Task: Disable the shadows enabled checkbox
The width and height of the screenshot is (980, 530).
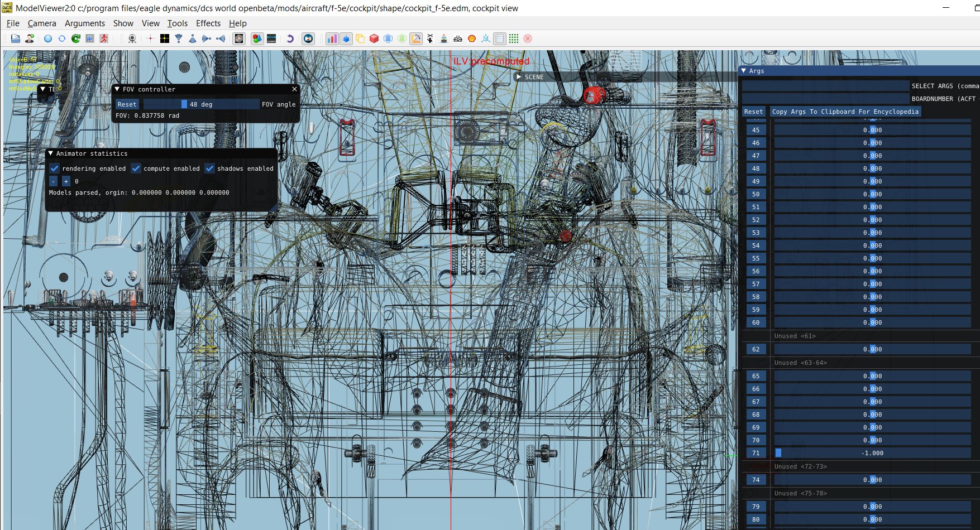Action: [209, 168]
